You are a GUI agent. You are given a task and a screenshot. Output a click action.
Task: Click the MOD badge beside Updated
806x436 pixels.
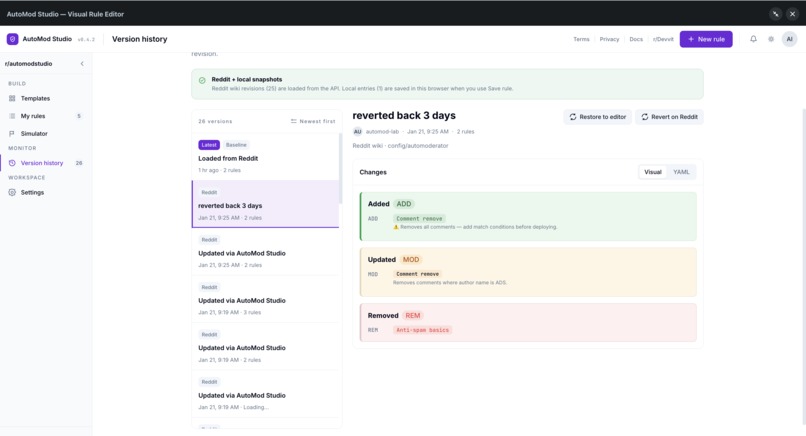[x=411, y=260]
